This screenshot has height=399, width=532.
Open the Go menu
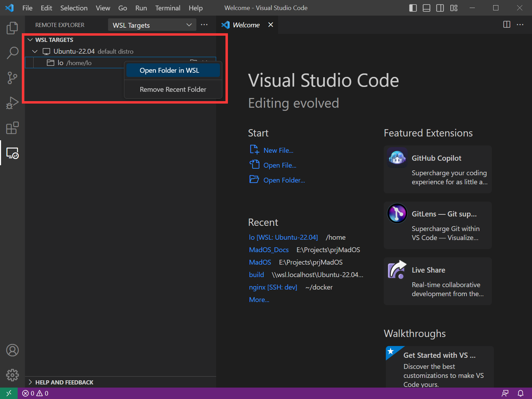pos(123,8)
